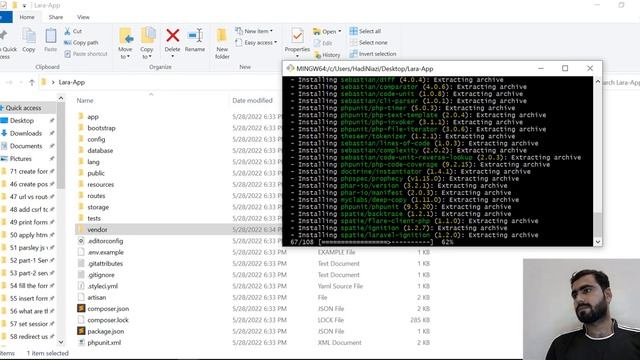Open the View ribbon tab
Screen dimensions: 640x360
[x=83, y=17]
